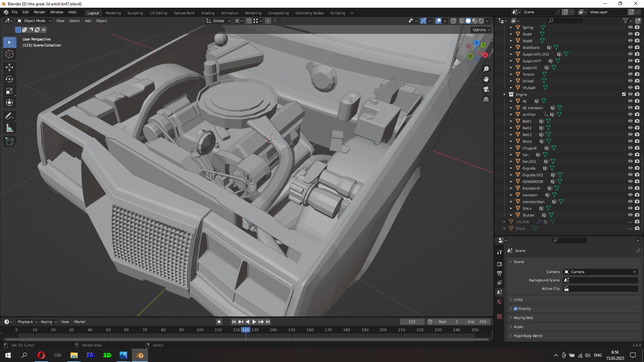Open the Object Mode dropdown
The image size is (644, 362).
[x=34, y=21]
